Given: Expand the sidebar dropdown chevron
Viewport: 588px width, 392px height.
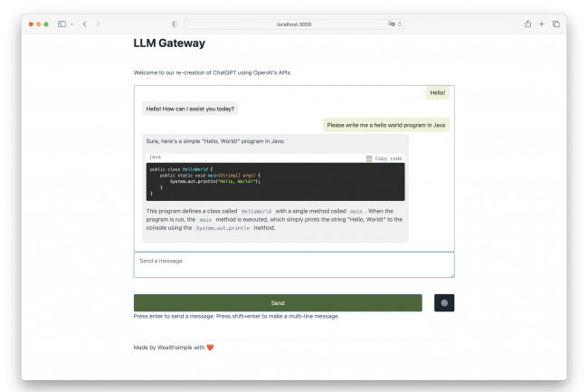Looking at the screenshot, I should pos(71,24).
